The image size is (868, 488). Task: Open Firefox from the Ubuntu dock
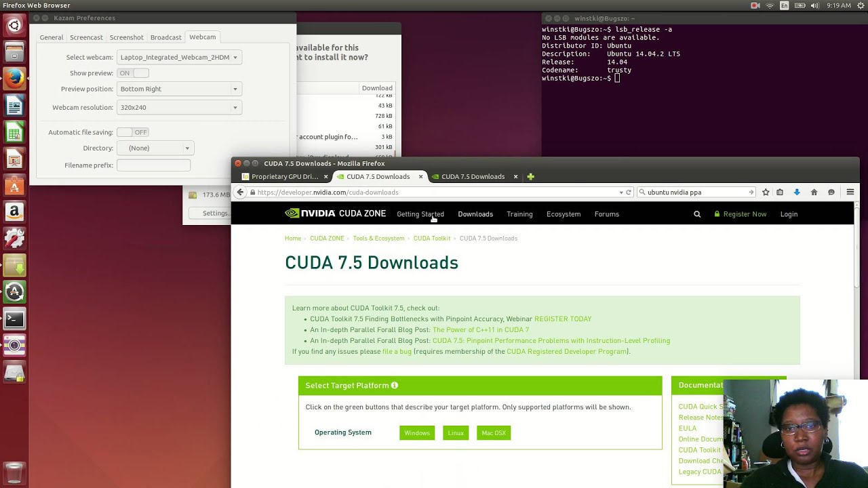coord(14,79)
